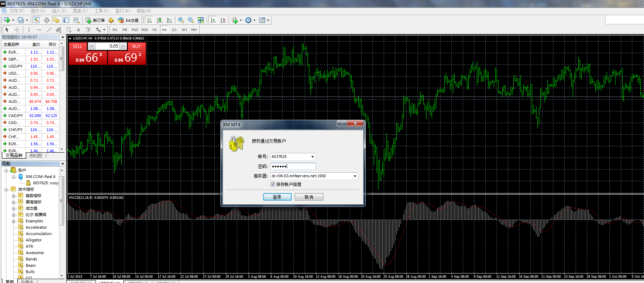
Task: Click the dialog help question mark button
Action: [x=342, y=123]
